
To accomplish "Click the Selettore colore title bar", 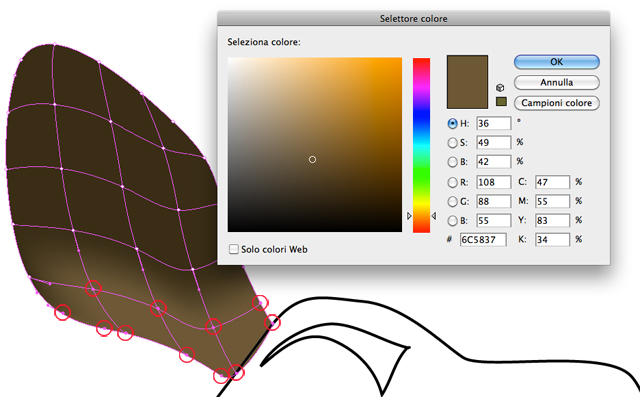I will (x=413, y=18).
